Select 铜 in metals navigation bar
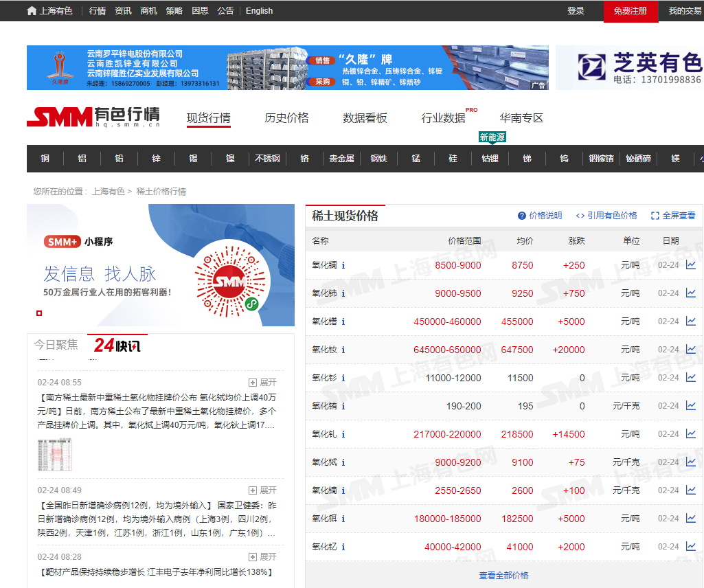Viewport: 704px width, 588px height. click(45, 159)
